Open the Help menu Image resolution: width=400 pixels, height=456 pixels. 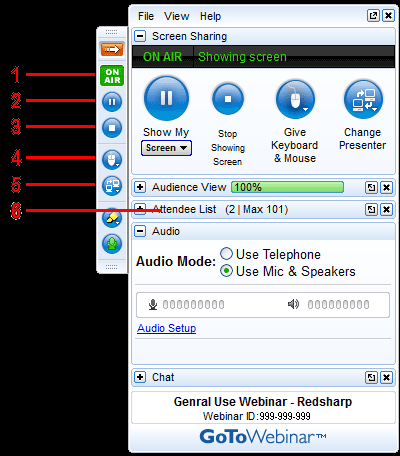[210, 16]
